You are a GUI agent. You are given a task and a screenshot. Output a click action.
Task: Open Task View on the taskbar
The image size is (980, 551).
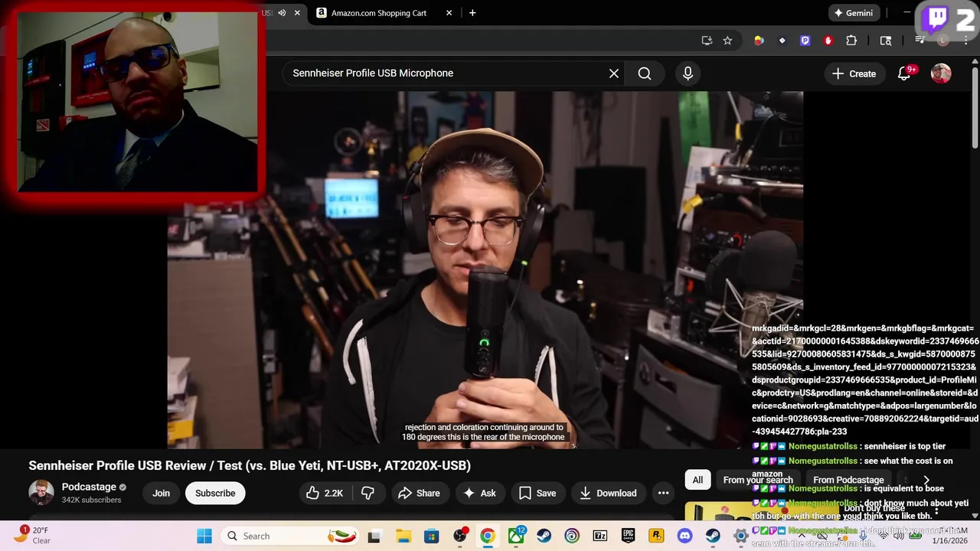[x=374, y=536]
